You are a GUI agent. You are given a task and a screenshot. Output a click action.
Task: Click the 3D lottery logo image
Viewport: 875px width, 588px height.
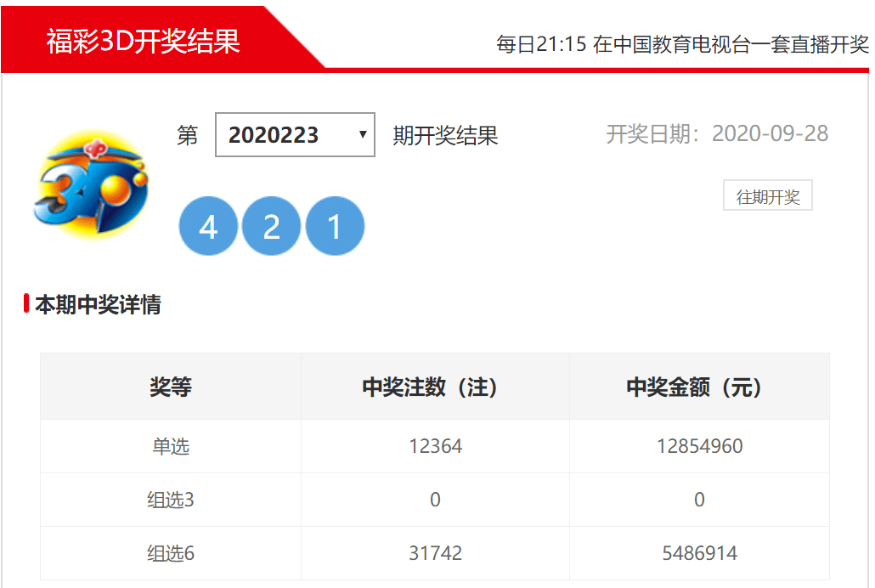pyautogui.click(x=92, y=185)
